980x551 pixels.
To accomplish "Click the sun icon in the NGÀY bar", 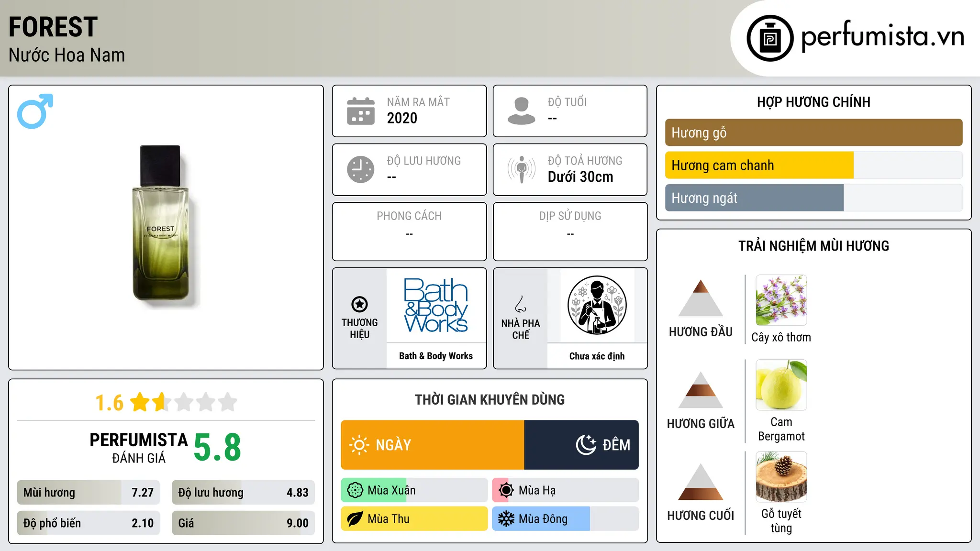I will pyautogui.click(x=359, y=445).
